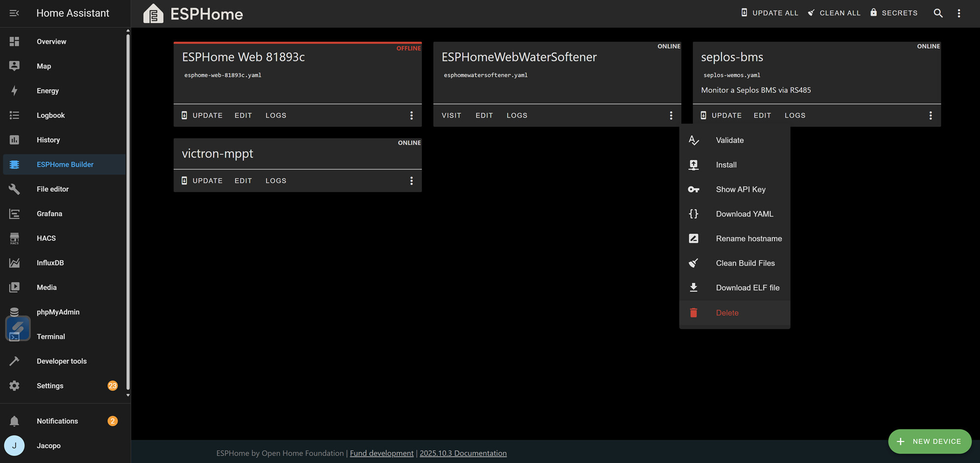Viewport: 980px width, 463px height.
Task: Click EDIT on ESPHome Web 81893c
Action: tap(243, 115)
